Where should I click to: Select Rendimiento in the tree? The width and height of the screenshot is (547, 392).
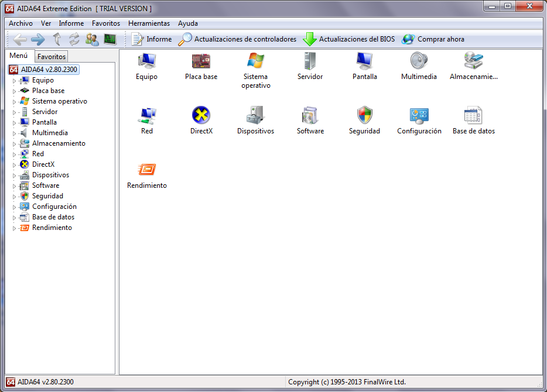click(52, 228)
